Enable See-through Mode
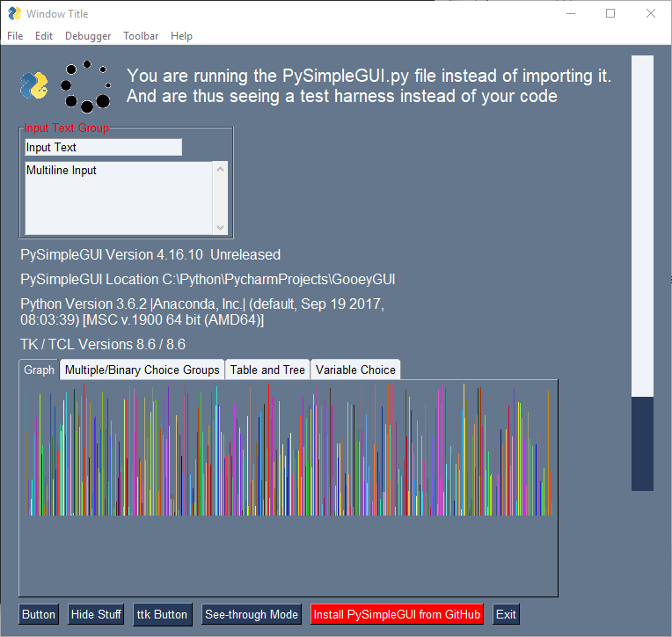This screenshot has height=637, width=672. pos(252,614)
